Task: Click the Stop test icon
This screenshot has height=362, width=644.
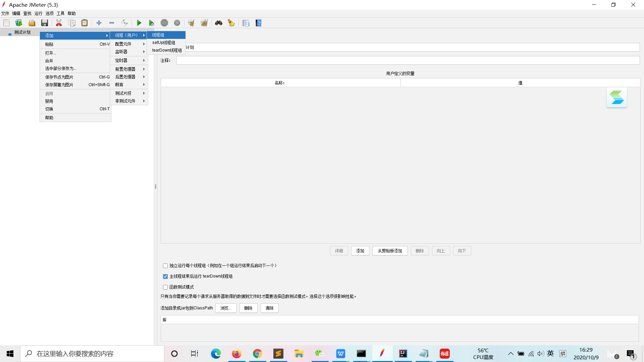Action: click(x=164, y=23)
